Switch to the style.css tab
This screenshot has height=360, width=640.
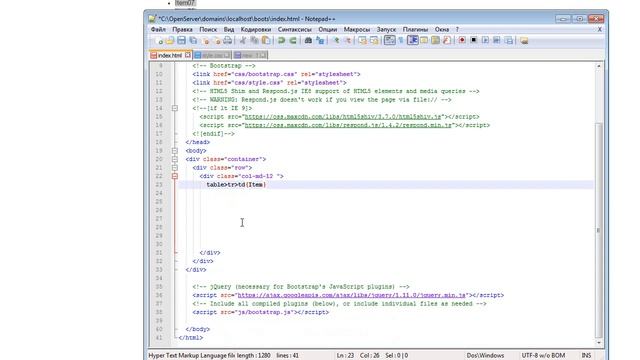coord(212,55)
